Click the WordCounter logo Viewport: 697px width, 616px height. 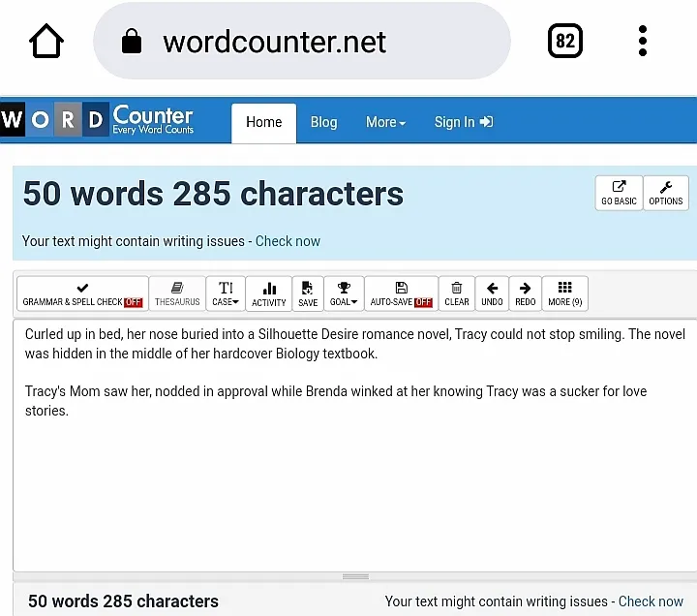click(x=98, y=121)
